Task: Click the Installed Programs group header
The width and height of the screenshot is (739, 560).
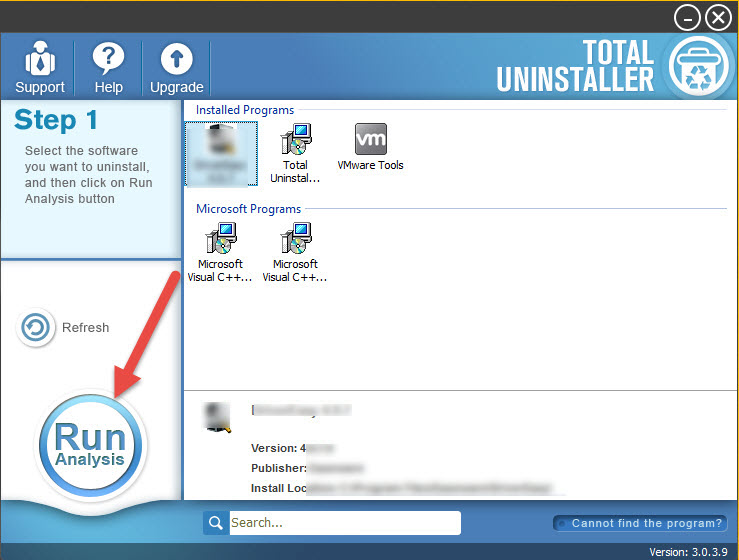Action: pyautogui.click(x=245, y=110)
